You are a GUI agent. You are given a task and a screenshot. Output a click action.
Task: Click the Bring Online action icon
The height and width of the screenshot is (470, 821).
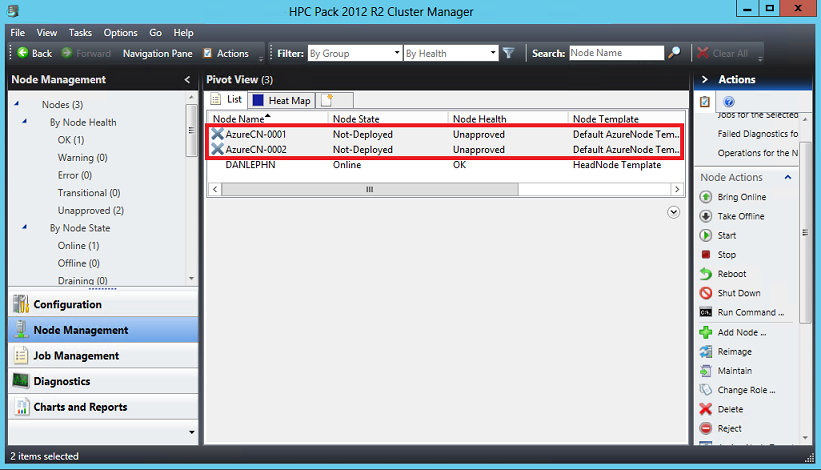coord(706,197)
